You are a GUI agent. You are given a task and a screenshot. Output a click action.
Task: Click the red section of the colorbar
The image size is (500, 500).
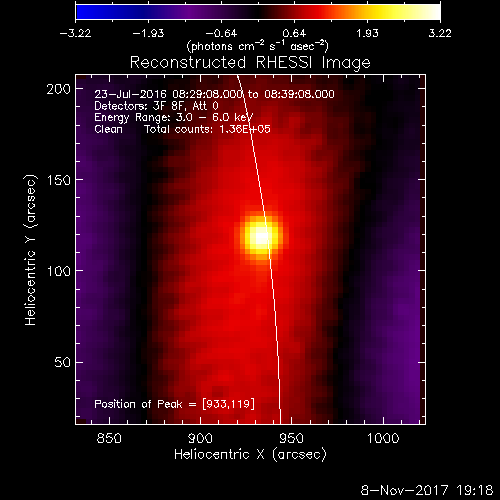pyautogui.click(x=313, y=12)
